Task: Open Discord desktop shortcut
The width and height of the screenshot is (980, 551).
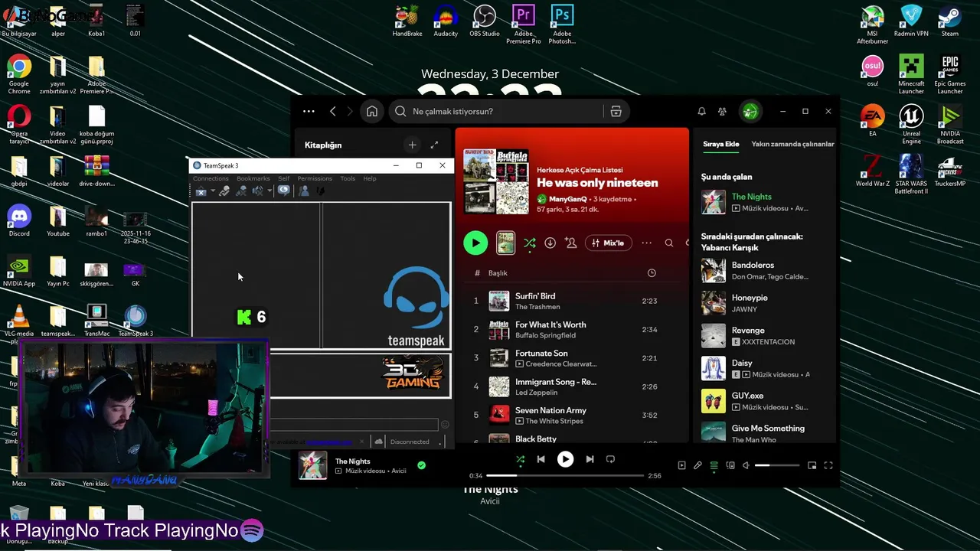Action: (19, 222)
